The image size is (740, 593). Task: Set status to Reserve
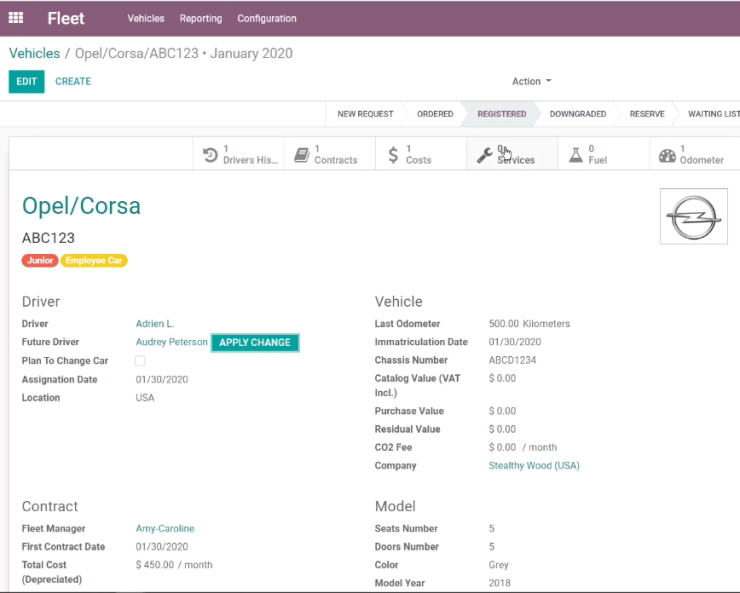[647, 114]
